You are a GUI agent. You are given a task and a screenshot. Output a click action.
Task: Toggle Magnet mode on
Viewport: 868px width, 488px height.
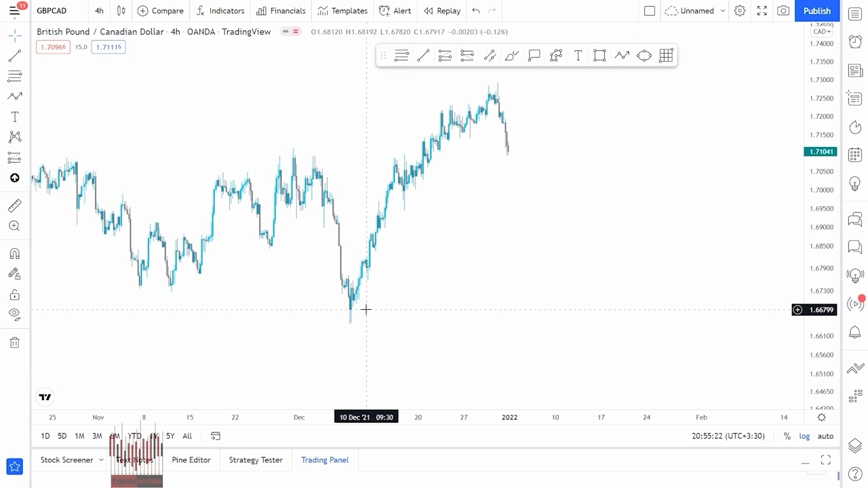click(14, 253)
